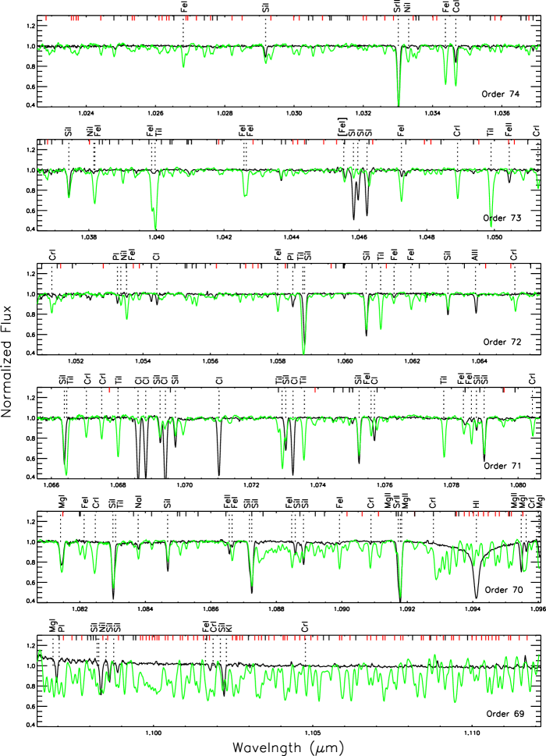
Task: Click the "SrII" line label in Order 74
Action: (397, 7)
